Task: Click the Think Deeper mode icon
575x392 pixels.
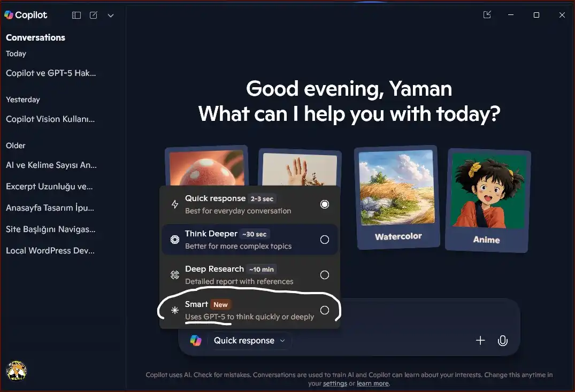Action: tap(175, 240)
